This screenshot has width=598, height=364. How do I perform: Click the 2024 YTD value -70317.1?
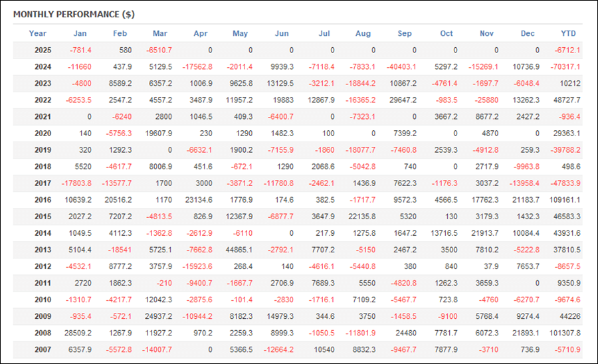(565, 67)
